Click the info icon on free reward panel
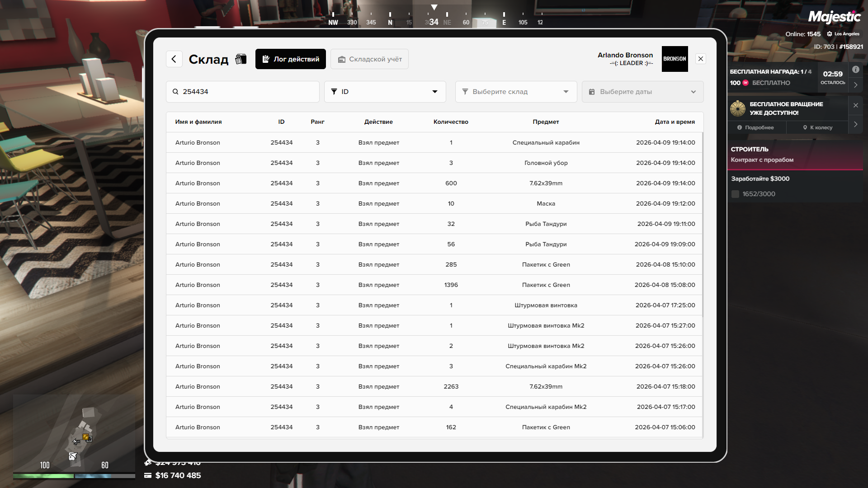Image resolution: width=868 pixels, height=488 pixels. (x=855, y=70)
